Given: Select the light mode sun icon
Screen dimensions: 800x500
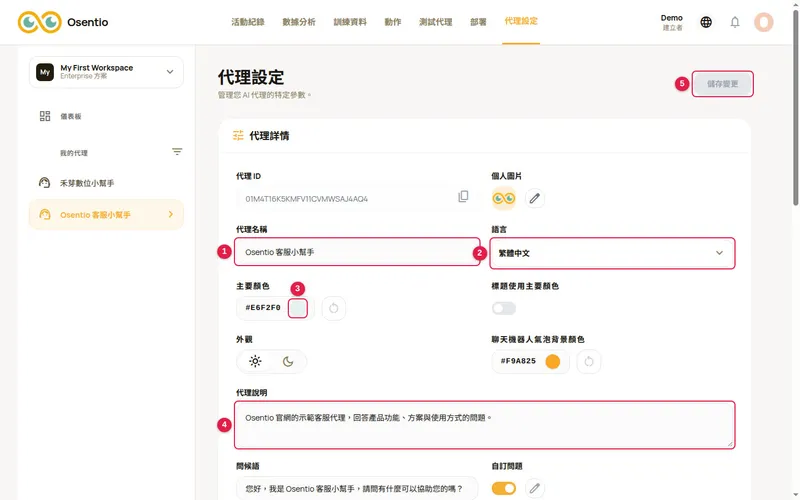Looking at the screenshot, I should pos(255,361).
